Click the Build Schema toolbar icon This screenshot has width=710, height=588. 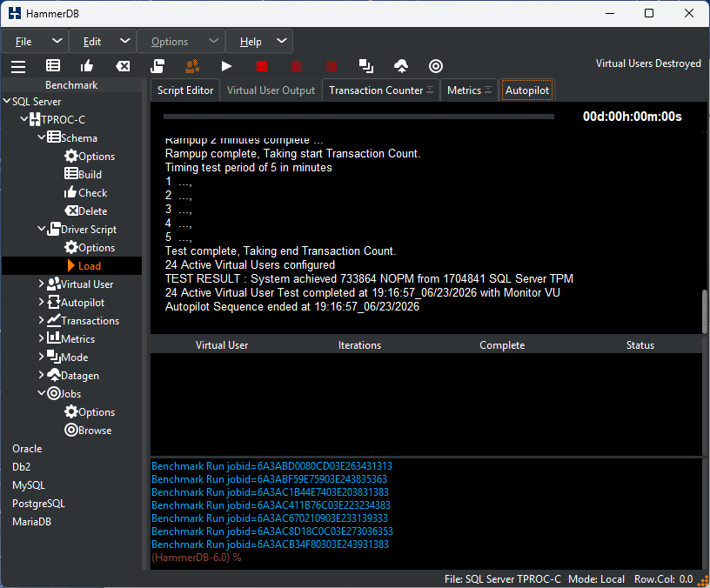pyautogui.click(x=53, y=65)
